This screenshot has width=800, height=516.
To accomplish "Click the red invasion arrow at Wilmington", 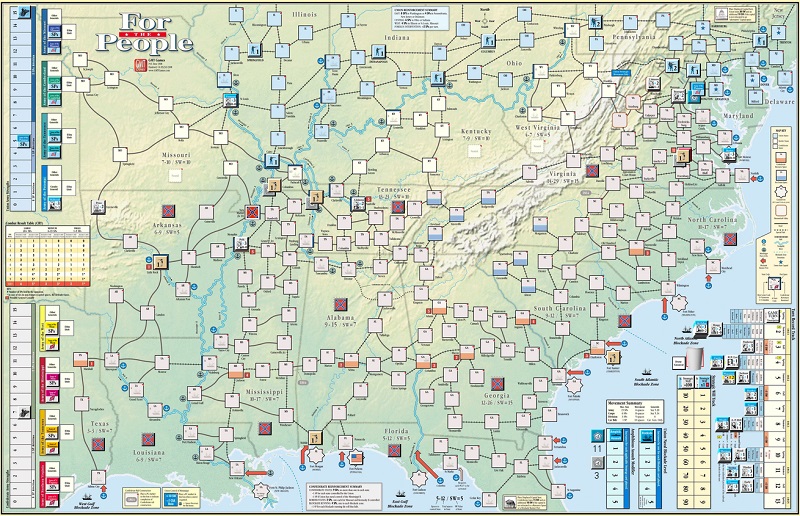I will (x=664, y=306).
